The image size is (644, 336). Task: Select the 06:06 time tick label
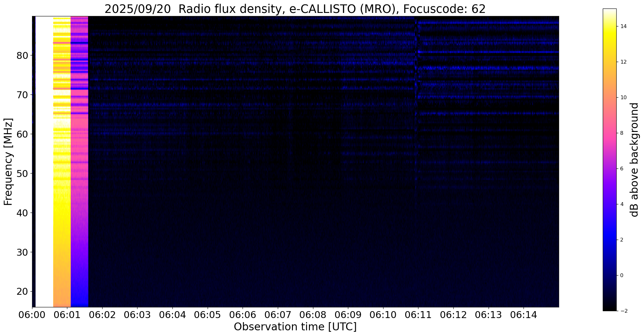point(243,315)
